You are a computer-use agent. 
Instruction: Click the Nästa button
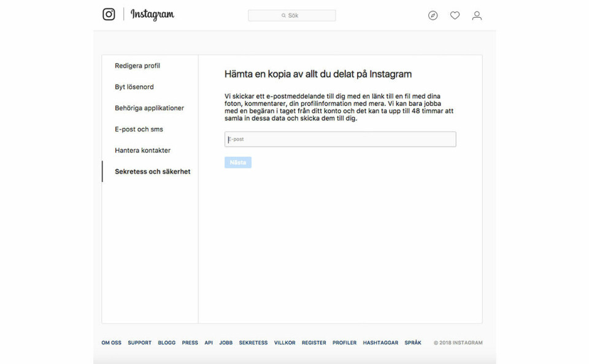pos(238,162)
